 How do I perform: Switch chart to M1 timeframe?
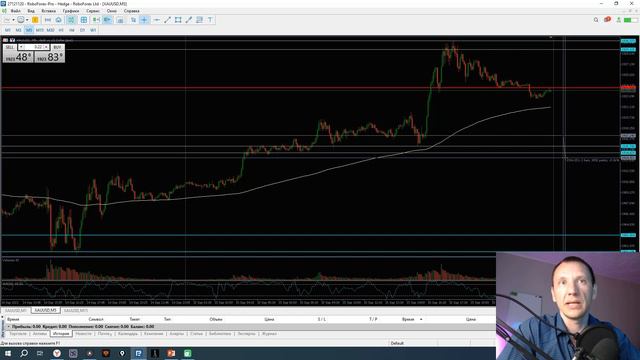pyautogui.click(x=8, y=30)
